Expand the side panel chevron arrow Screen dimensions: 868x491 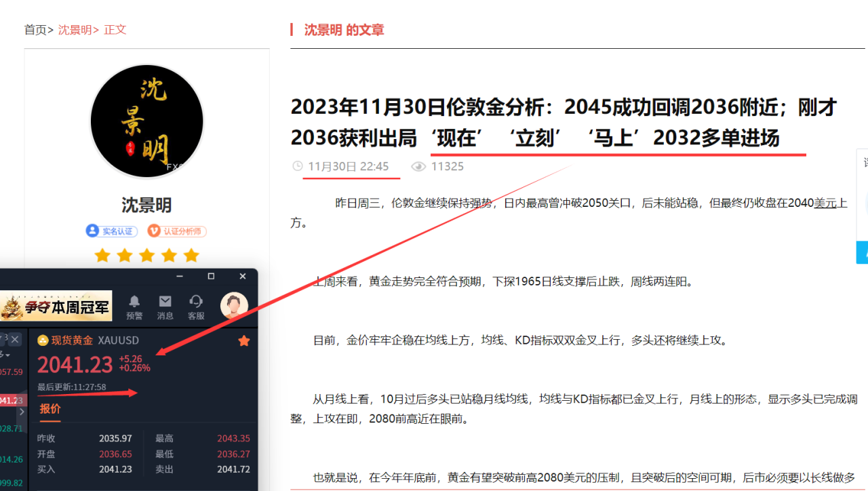pyautogui.click(x=22, y=412)
